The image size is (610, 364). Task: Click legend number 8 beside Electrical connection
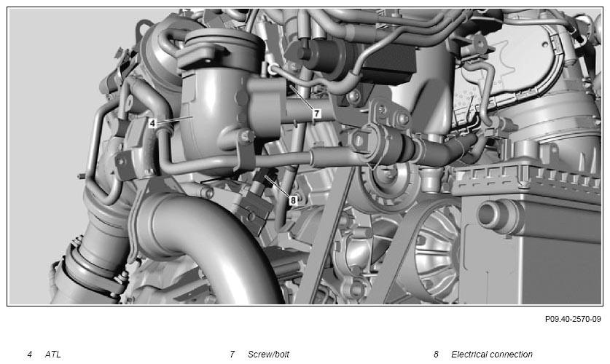pos(436,355)
